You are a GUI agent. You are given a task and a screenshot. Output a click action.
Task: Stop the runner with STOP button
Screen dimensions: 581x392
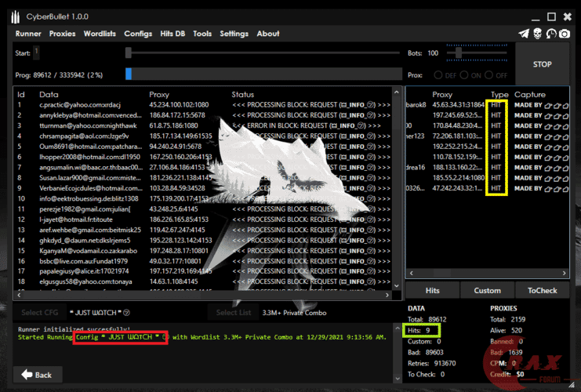click(x=542, y=64)
